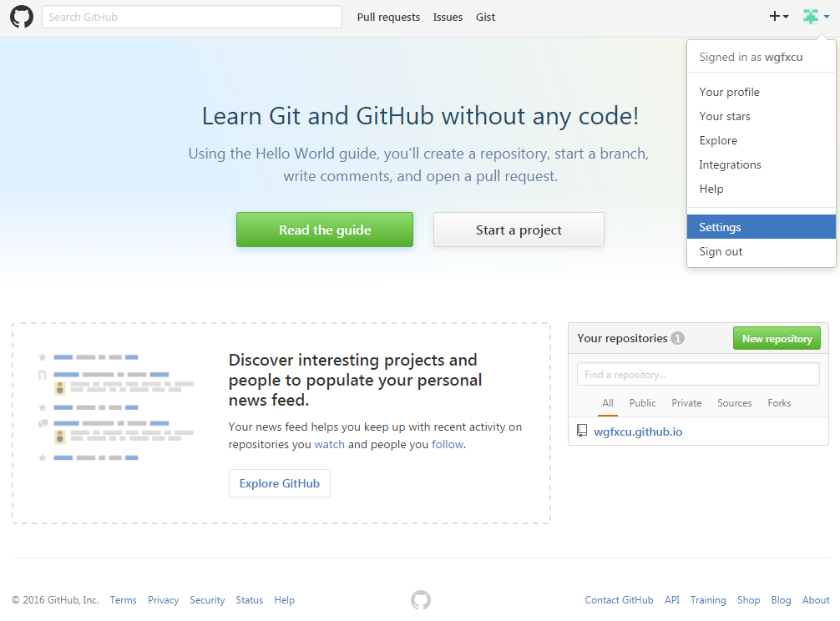Switch to Private repositories tab
This screenshot has height=621, width=840.
click(x=686, y=403)
